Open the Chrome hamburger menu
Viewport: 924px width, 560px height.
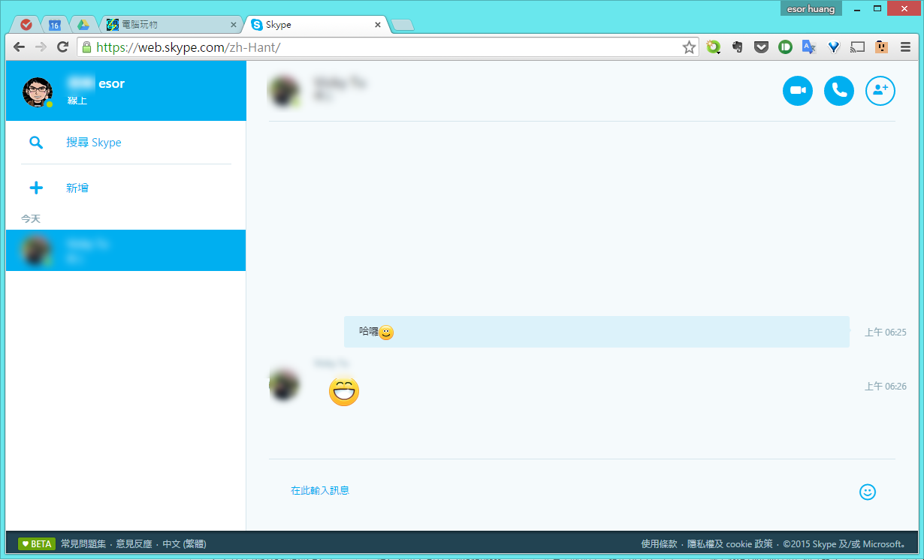[905, 47]
